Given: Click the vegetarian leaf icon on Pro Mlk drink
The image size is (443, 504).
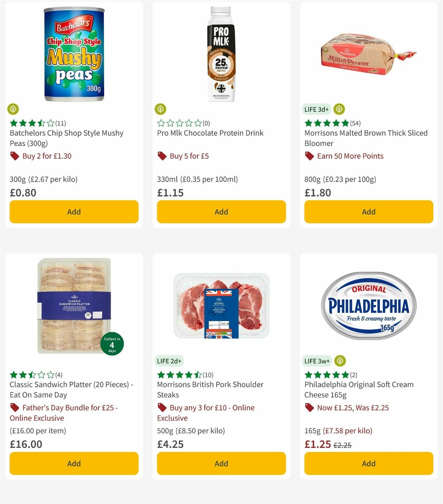Looking at the screenshot, I should pos(160,109).
